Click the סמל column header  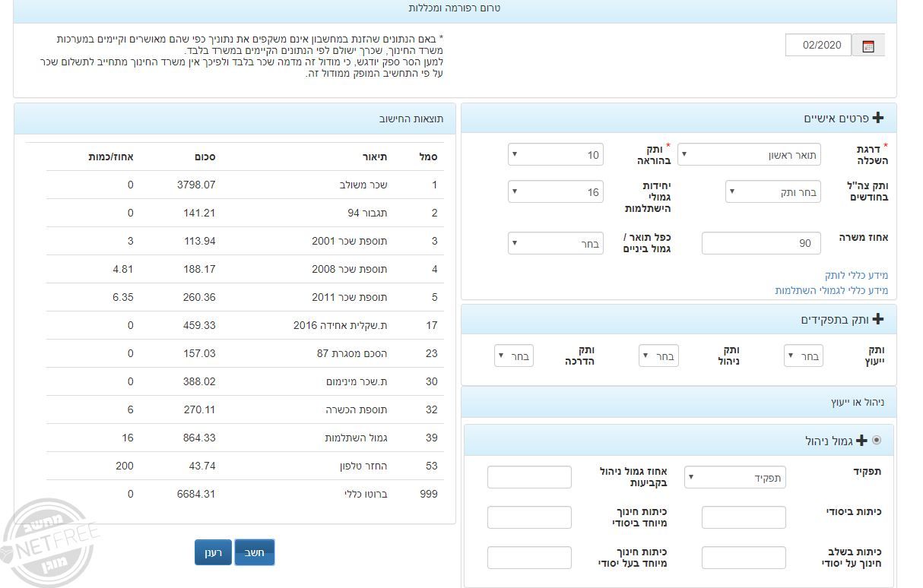click(428, 156)
